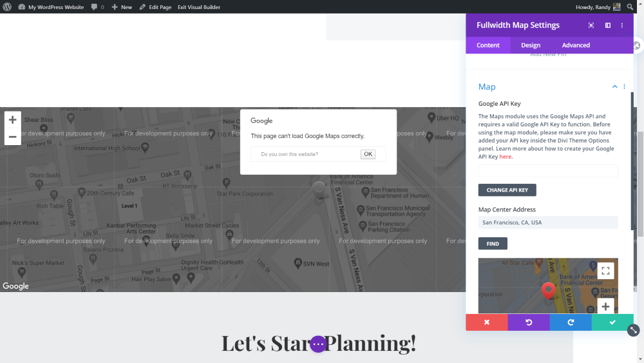
Task: Follow the 'here' API key link
Action: click(505, 157)
